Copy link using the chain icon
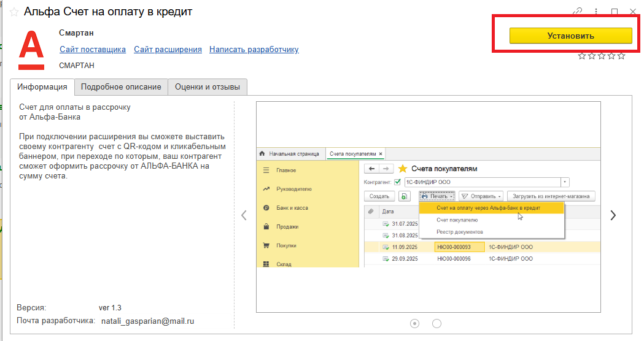The height and width of the screenshot is (341, 644). coord(578,11)
